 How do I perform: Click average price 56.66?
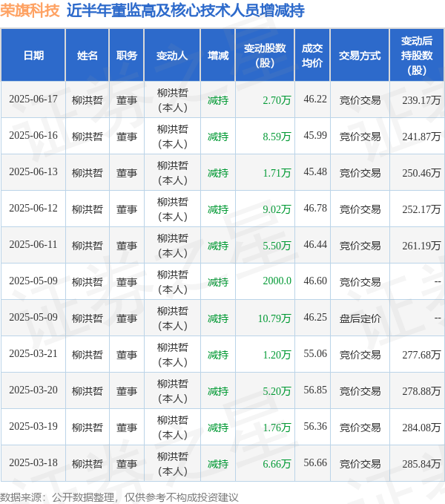pos(315,462)
